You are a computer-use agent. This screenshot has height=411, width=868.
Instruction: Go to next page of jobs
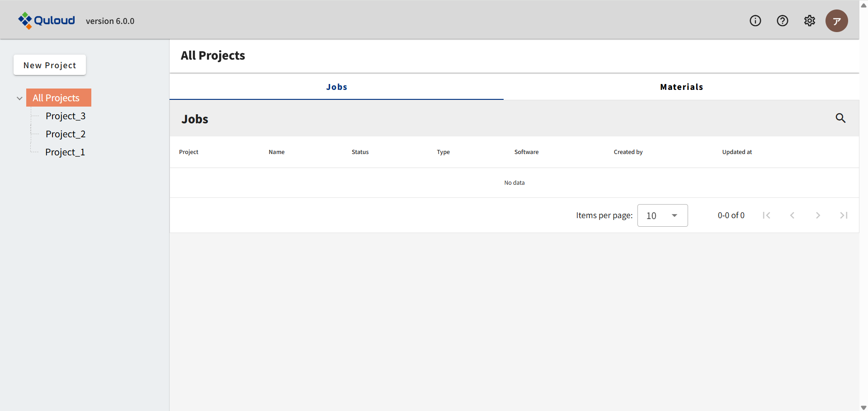coord(818,215)
